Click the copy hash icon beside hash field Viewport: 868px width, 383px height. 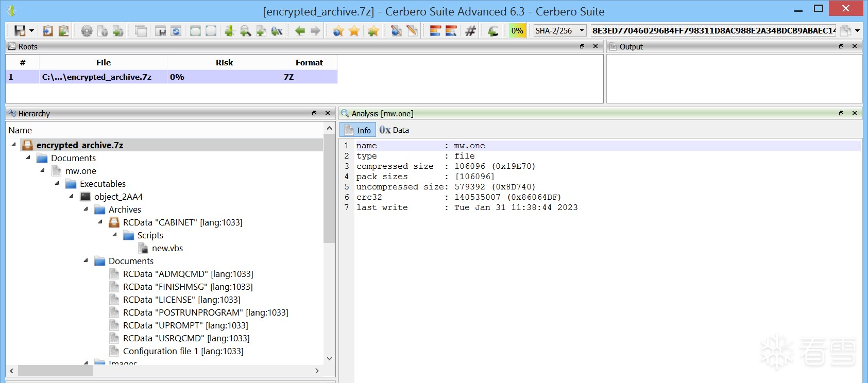pyautogui.click(x=845, y=31)
